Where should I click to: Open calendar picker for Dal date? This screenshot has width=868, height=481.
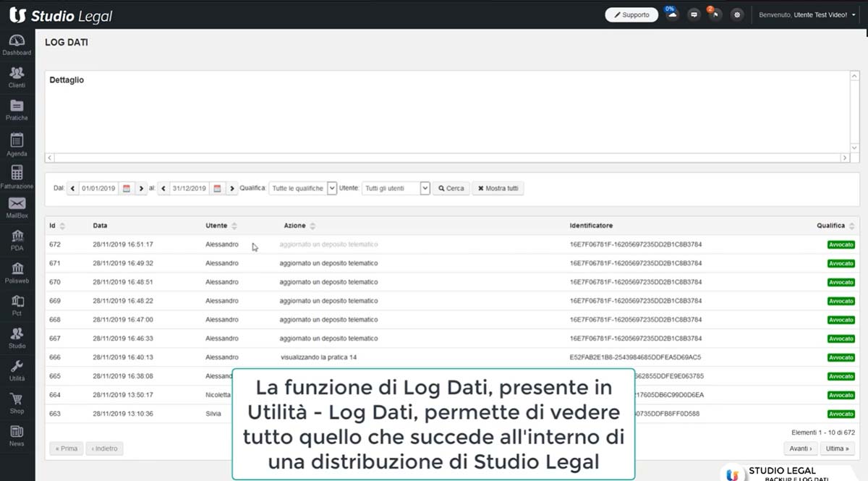[127, 188]
